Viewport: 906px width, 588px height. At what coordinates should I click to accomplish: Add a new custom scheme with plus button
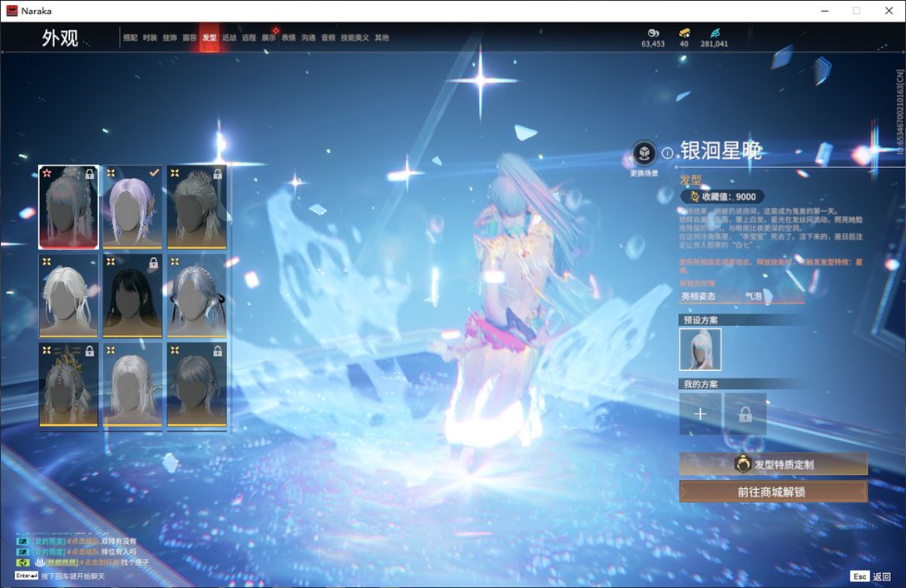pyautogui.click(x=701, y=414)
